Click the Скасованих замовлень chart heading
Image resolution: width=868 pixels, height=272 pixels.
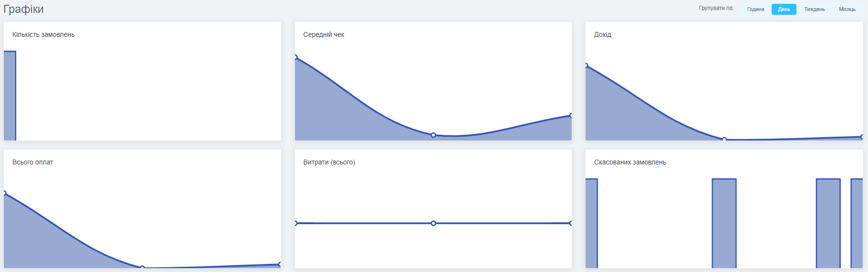pyautogui.click(x=630, y=162)
